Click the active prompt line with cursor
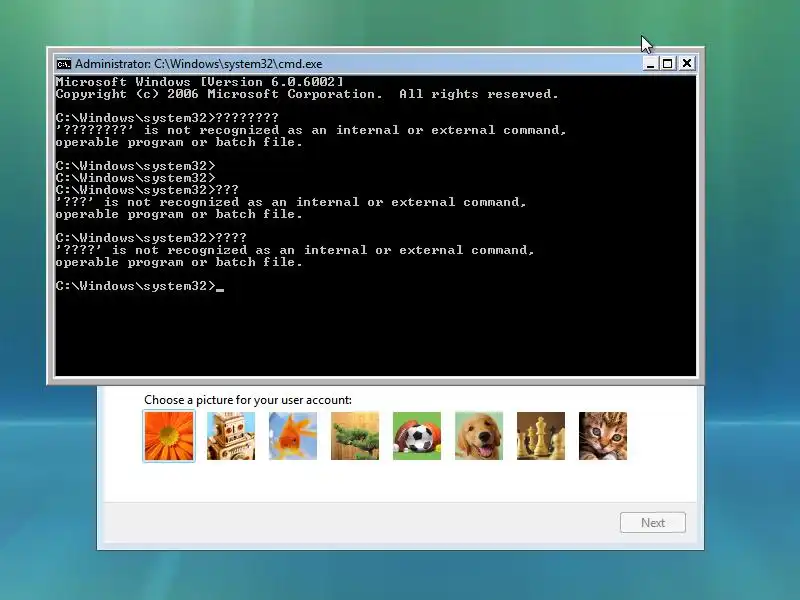 pos(140,286)
